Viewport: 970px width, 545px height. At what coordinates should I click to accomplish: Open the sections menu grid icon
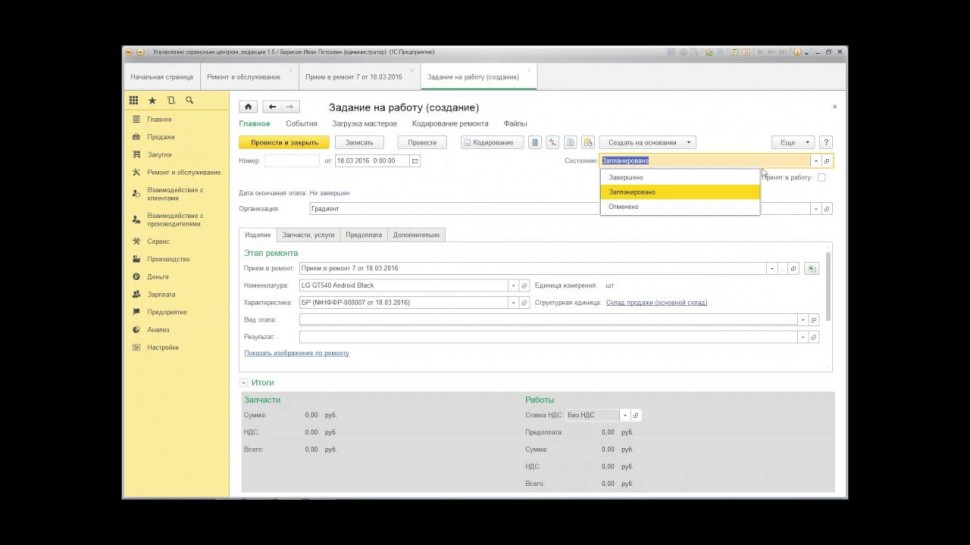click(133, 101)
